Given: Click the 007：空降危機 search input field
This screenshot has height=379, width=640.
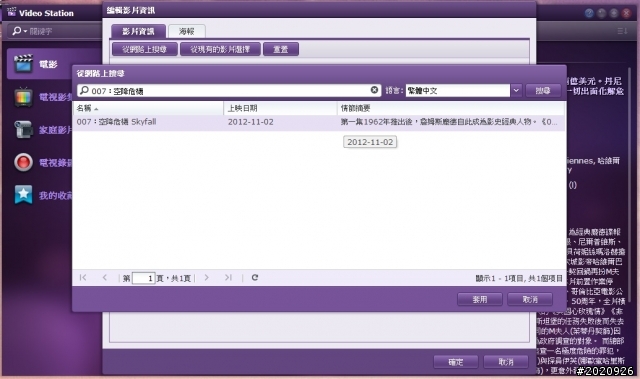Looking at the screenshot, I should pos(229,91).
